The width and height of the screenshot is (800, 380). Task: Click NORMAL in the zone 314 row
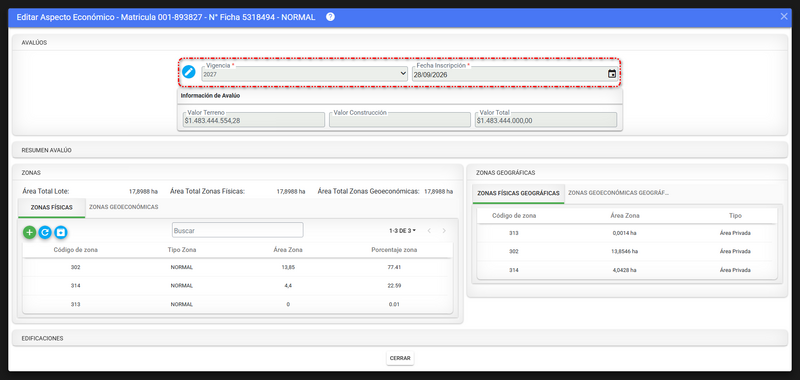(182, 286)
